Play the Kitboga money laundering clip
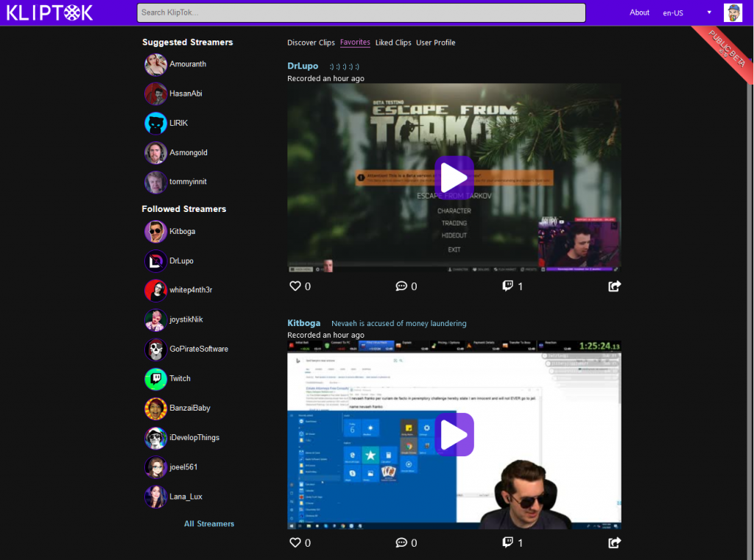Viewport: 754px width, 560px height. pos(454,435)
